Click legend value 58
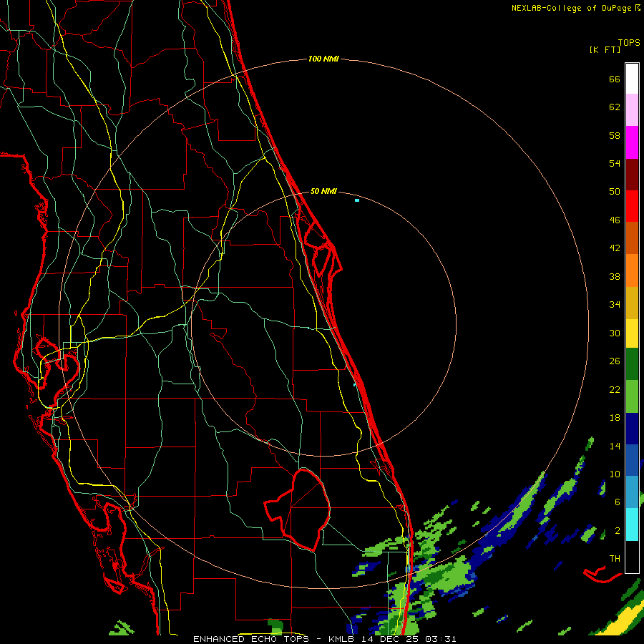644x644 pixels. 615,135
